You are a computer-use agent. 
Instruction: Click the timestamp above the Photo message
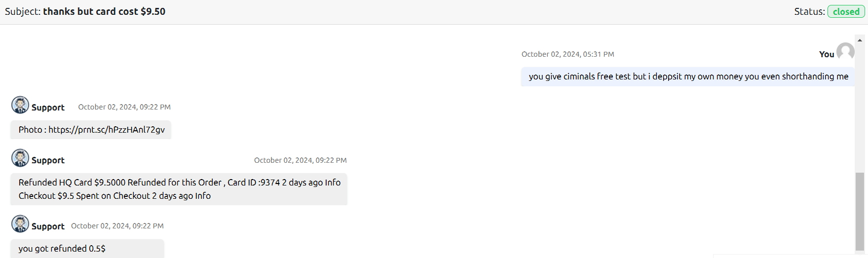tap(124, 107)
